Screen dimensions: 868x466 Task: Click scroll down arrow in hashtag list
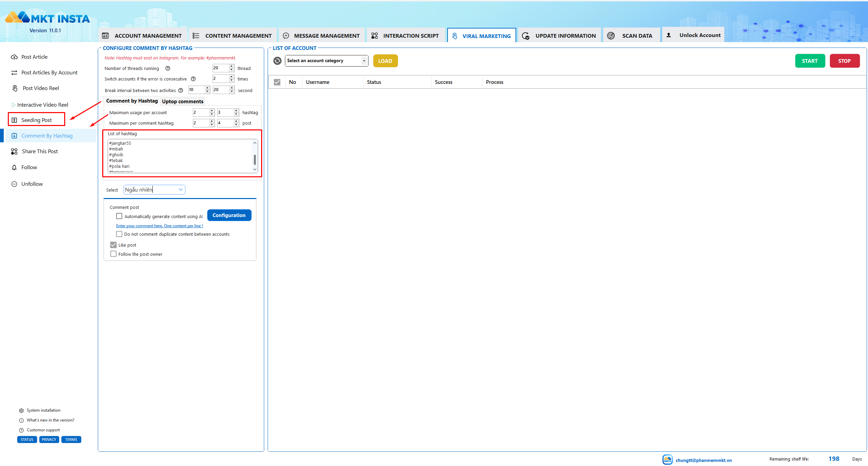coord(255,169)
